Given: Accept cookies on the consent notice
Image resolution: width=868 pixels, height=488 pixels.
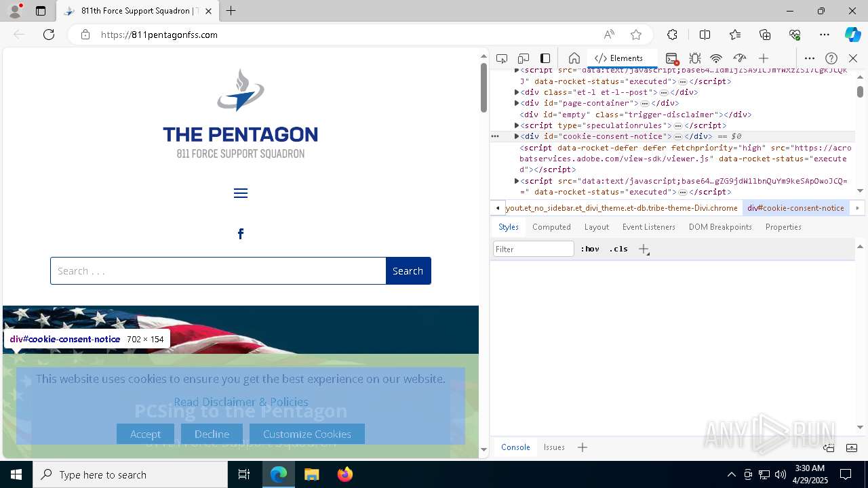Looking at the screenshot, I should [x=145, y=434].
